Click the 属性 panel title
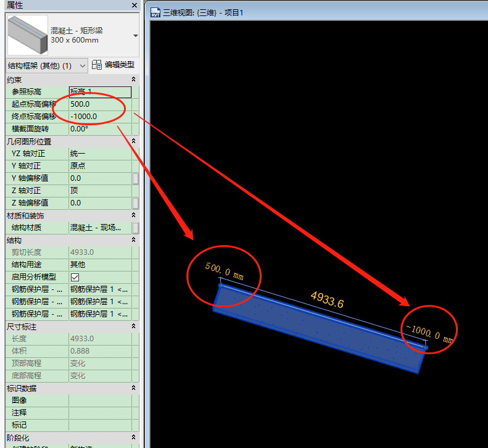Image resolution: width=488 pixels, height=448 pixels. 15,5
